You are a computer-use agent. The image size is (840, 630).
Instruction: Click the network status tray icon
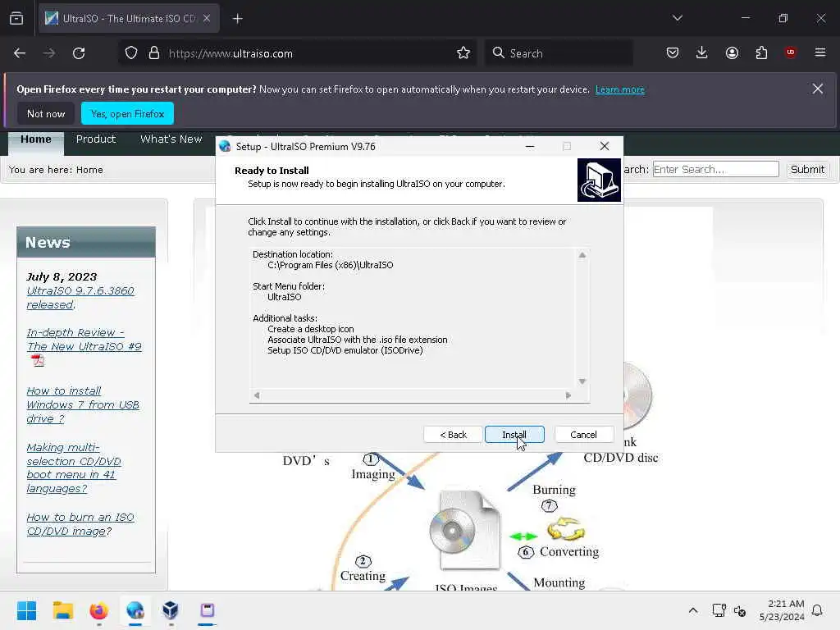(719, 610)
